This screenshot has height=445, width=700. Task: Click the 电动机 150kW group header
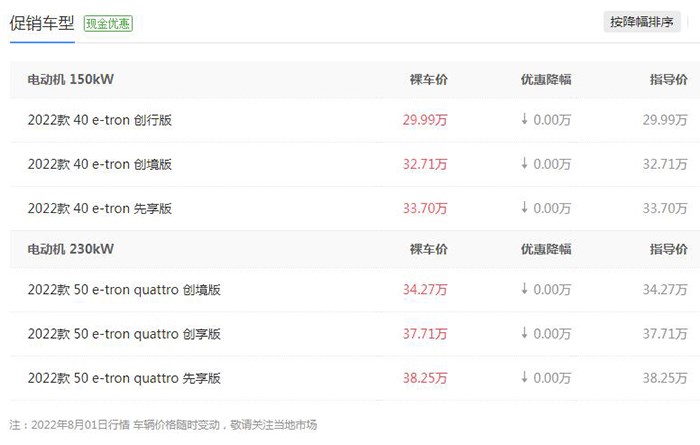click(x=71, y=79)
